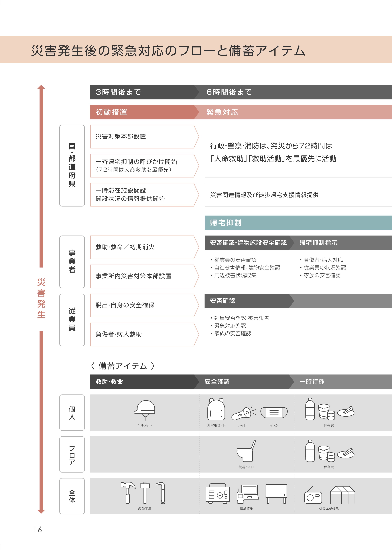Click the claw hammer rescue tool icon

(x=128, y=493)
